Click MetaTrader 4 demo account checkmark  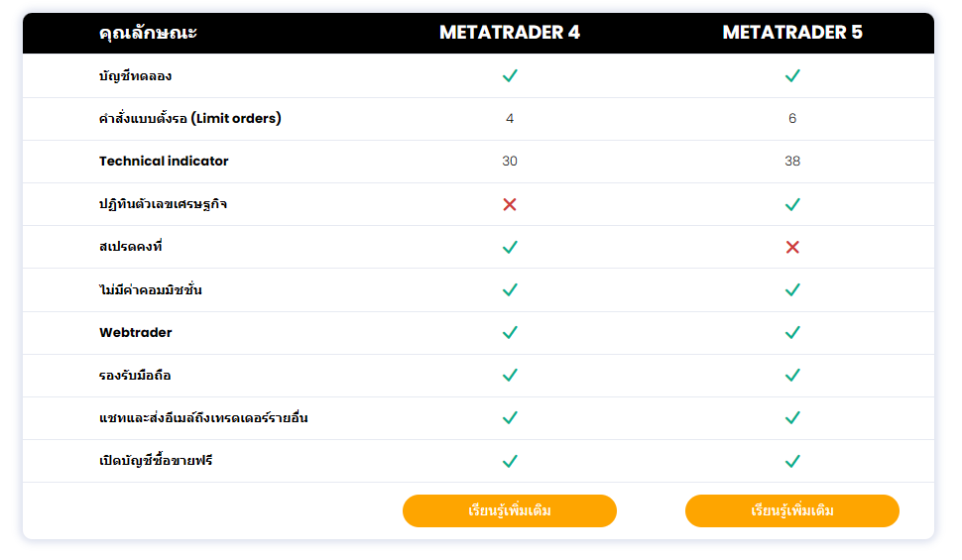[510, 75]
